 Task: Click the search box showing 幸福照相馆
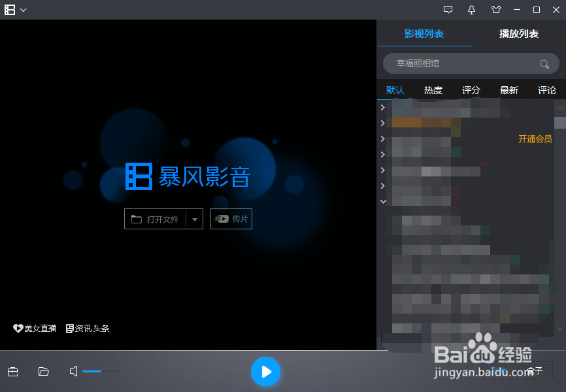[471, 63]
